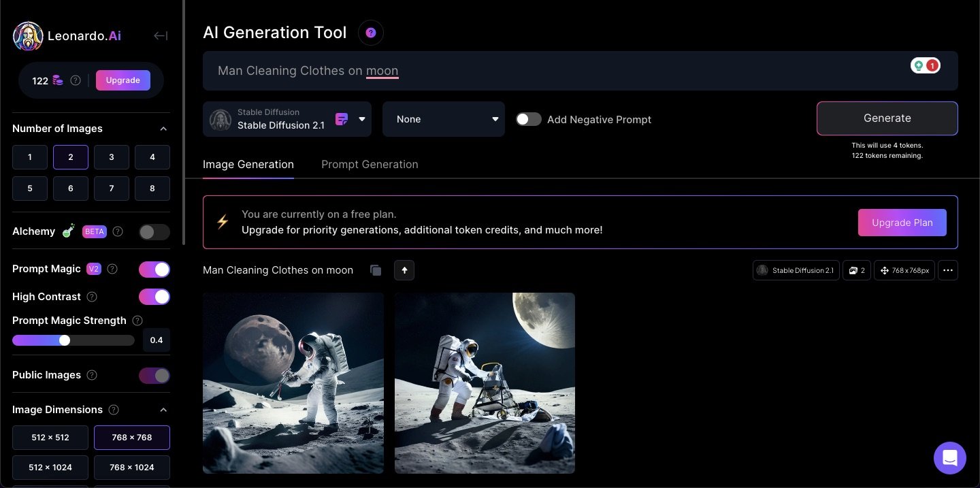
Task: Open the token balance help icon
Action: [x=76, y=80]
